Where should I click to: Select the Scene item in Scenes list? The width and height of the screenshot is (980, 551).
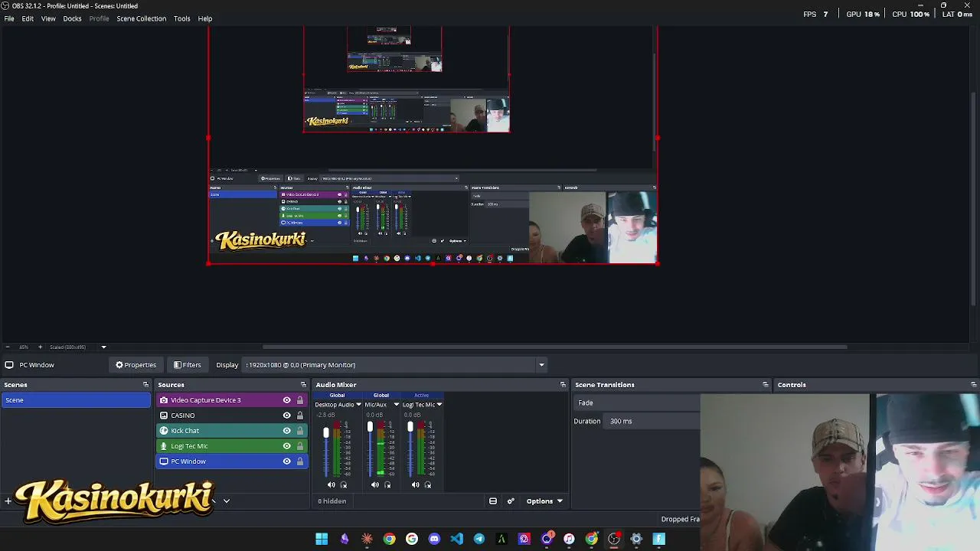pyautogui.click(x=77, y=400)
